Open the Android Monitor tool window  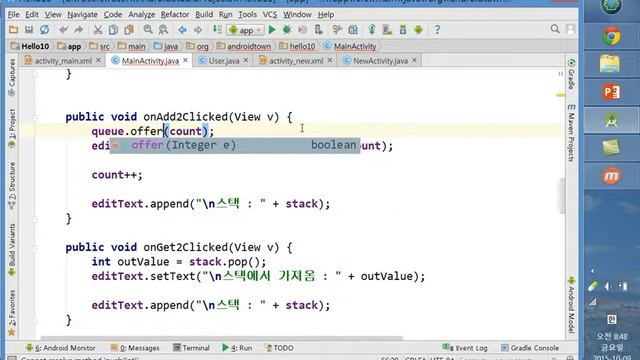[60, 348]
